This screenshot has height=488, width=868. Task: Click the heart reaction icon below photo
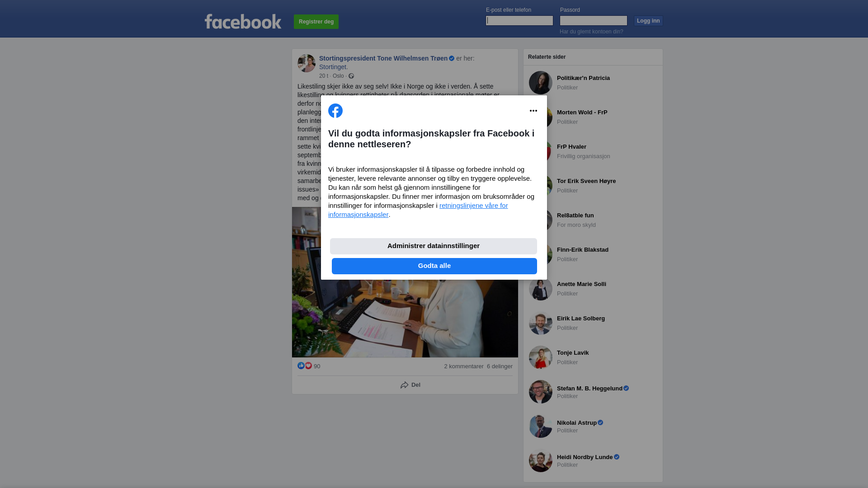(x=308, y=366)
